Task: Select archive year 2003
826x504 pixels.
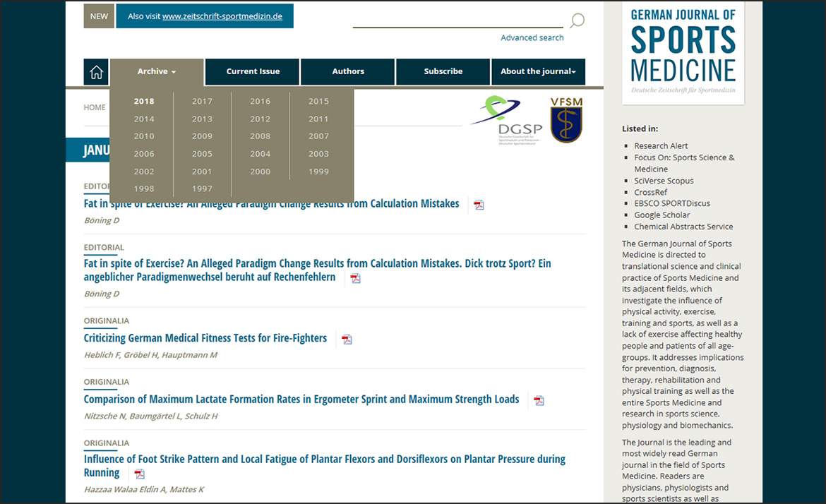Action: click(318, 154)
